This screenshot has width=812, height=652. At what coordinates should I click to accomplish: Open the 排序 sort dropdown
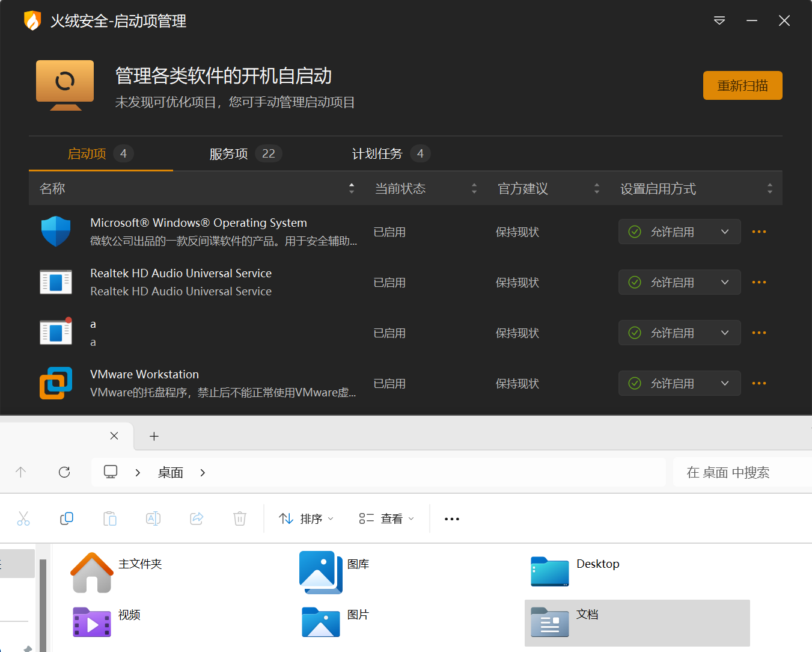(306, 518)
